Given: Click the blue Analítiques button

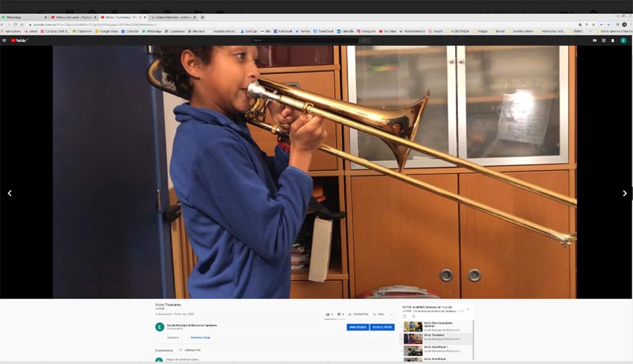Looking at the screenshot, I should pos(358,328).
